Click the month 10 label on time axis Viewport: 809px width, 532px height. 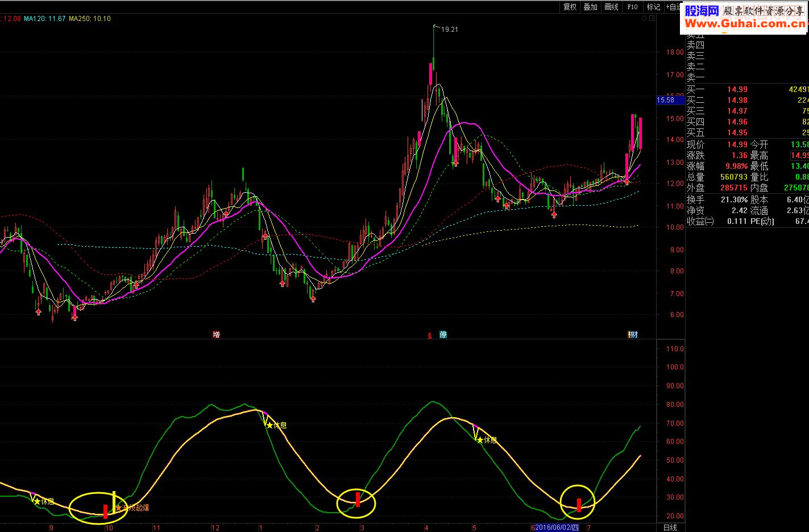click(x=109, y=527)
